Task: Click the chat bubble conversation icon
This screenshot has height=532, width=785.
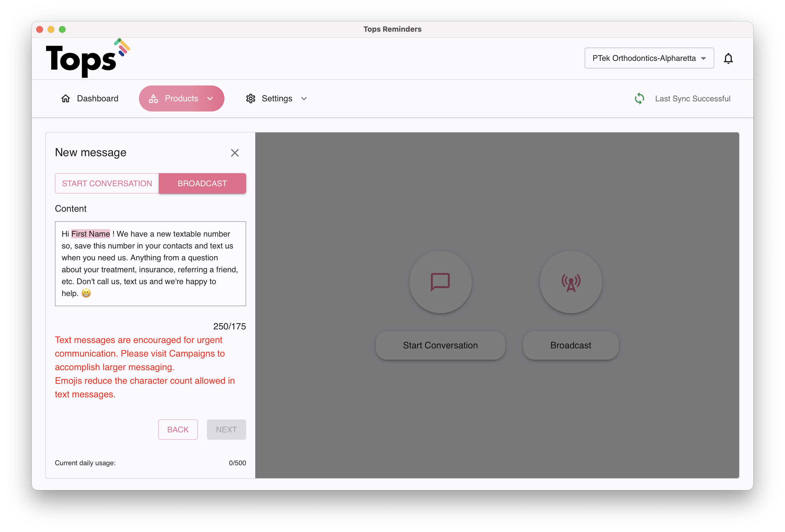Action: point(440,282)
